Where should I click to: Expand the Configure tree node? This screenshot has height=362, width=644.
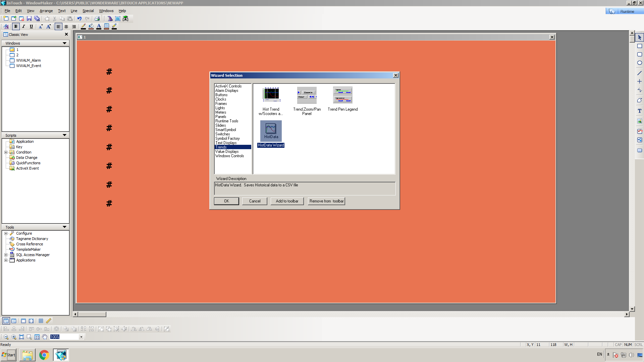point(6,233)
